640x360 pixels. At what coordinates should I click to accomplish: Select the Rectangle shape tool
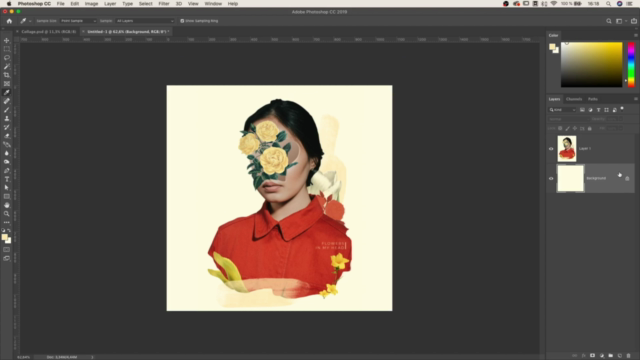pyautogui.click(x=7, y=196)
